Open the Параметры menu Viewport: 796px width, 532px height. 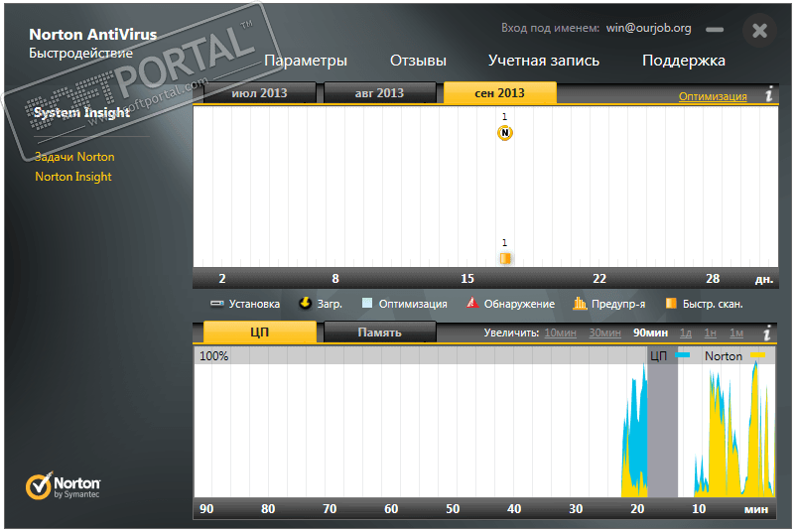(306, 61)
